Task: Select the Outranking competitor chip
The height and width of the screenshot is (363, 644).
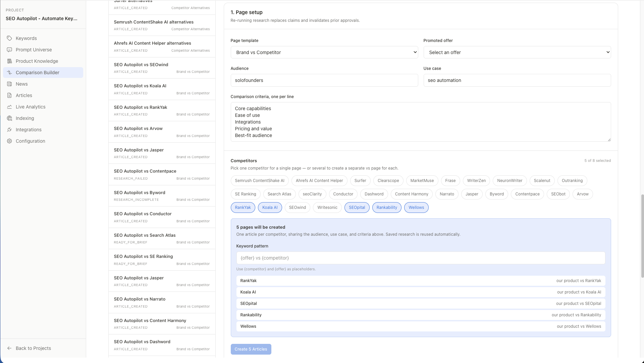Action: point(572,181)
